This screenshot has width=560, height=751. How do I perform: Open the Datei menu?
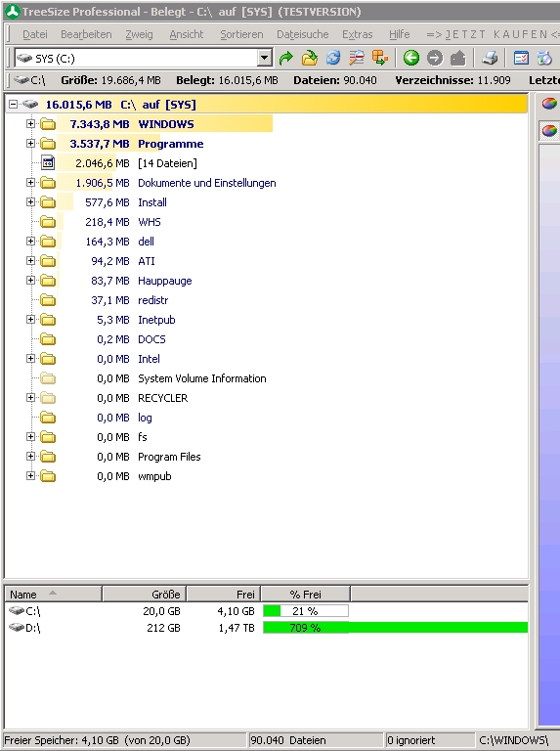coord(35,34)
